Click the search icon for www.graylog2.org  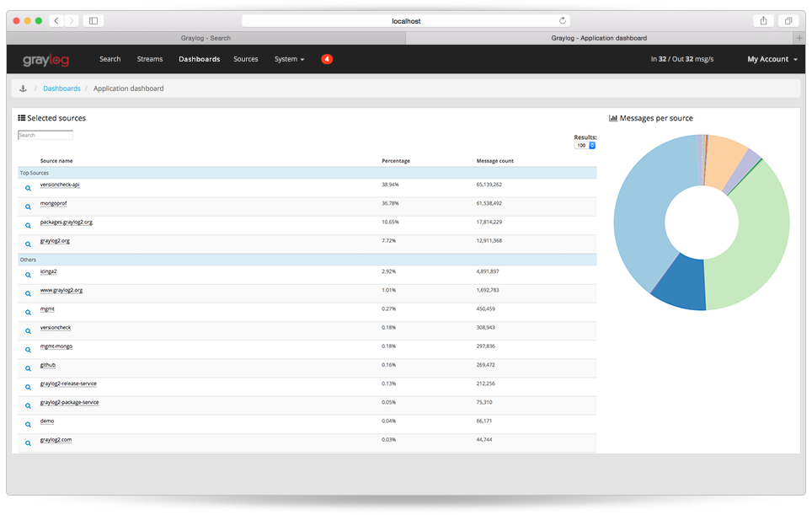pos(28,294)
